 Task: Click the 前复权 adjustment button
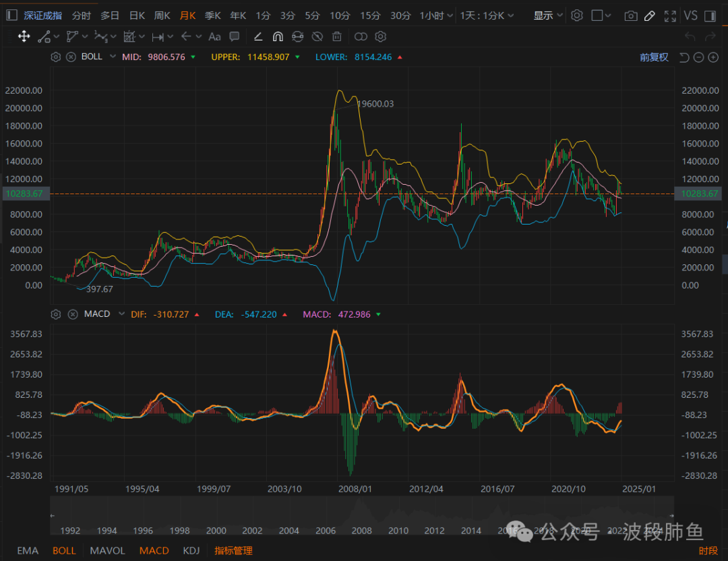[654, 57]
